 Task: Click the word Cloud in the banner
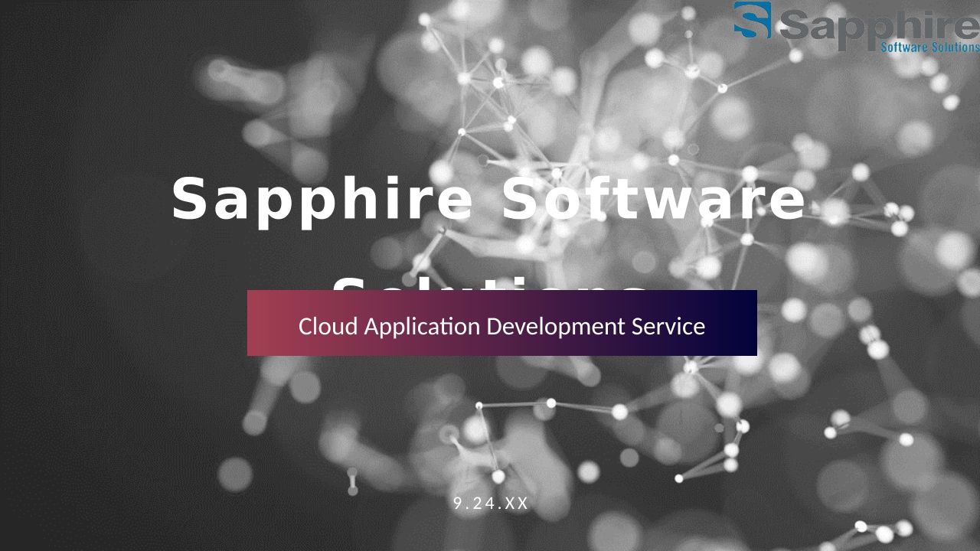328,326
